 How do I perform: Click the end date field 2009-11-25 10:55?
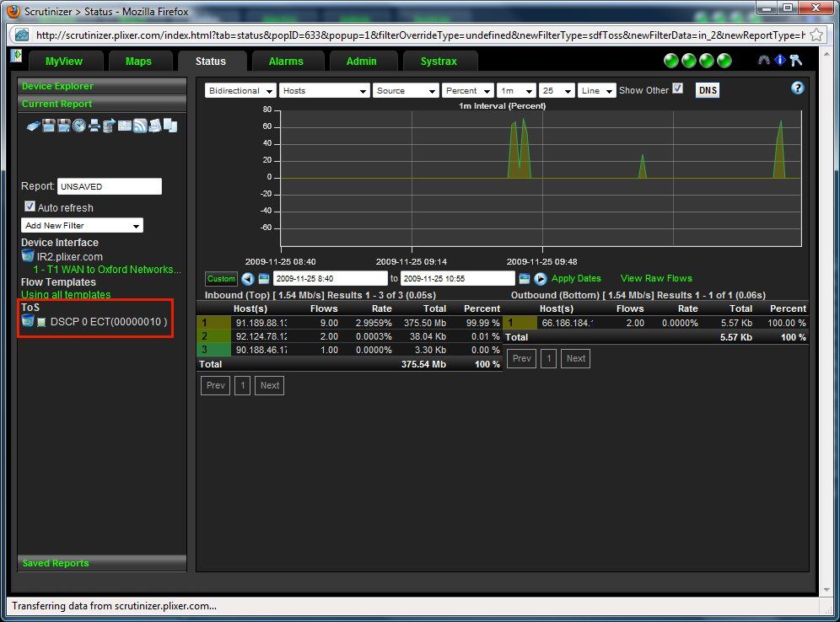(x=457, y=278)
